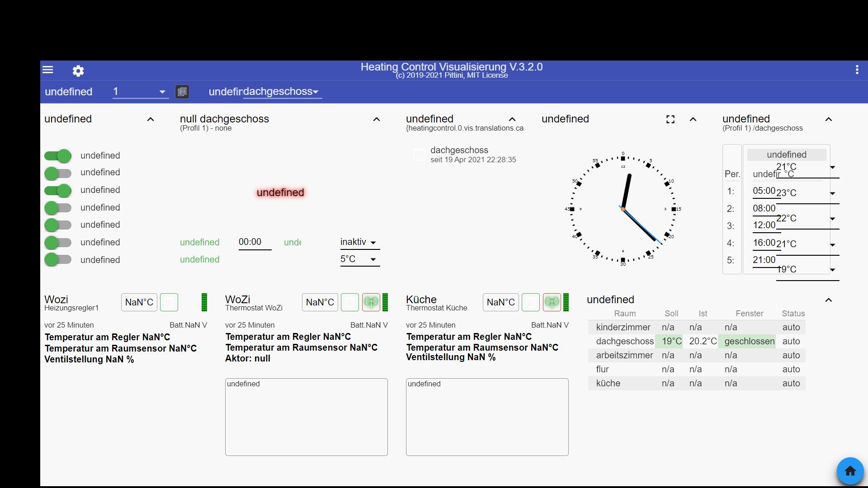The height and width of the screenshot is (488, 868).
Task: Collapse the null dachgeschoss card
Action: [376, 119]
